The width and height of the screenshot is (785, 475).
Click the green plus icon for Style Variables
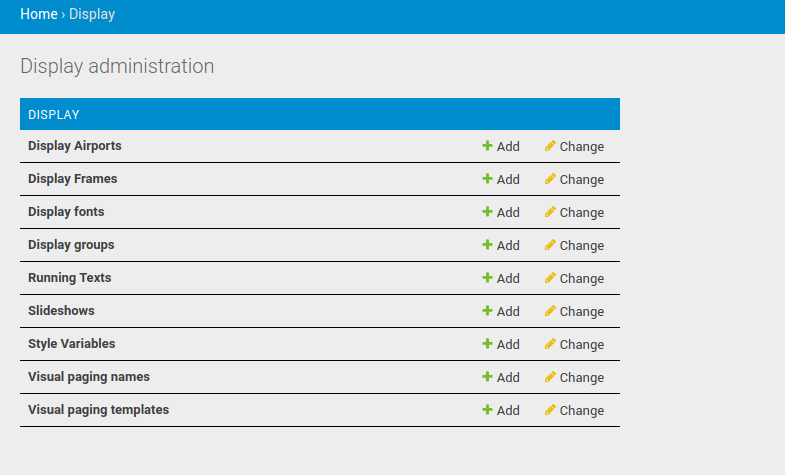[x=487, y=344]
